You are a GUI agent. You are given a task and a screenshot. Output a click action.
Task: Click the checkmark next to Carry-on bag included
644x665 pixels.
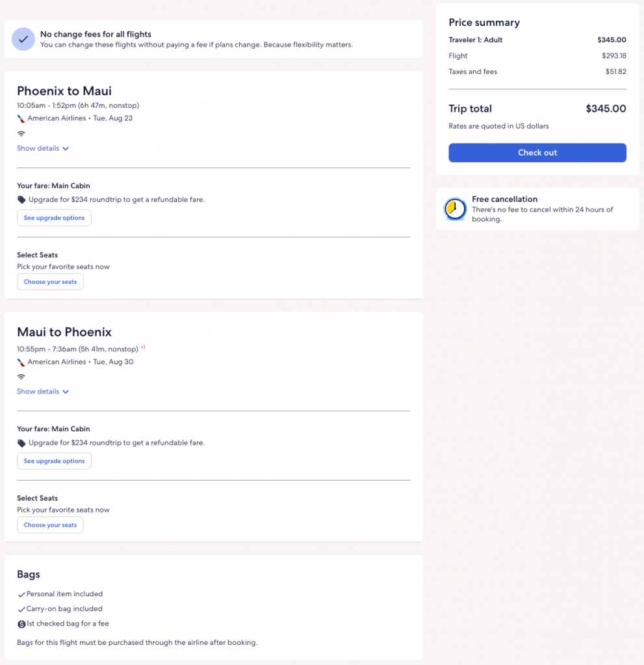tap(21, 609)
